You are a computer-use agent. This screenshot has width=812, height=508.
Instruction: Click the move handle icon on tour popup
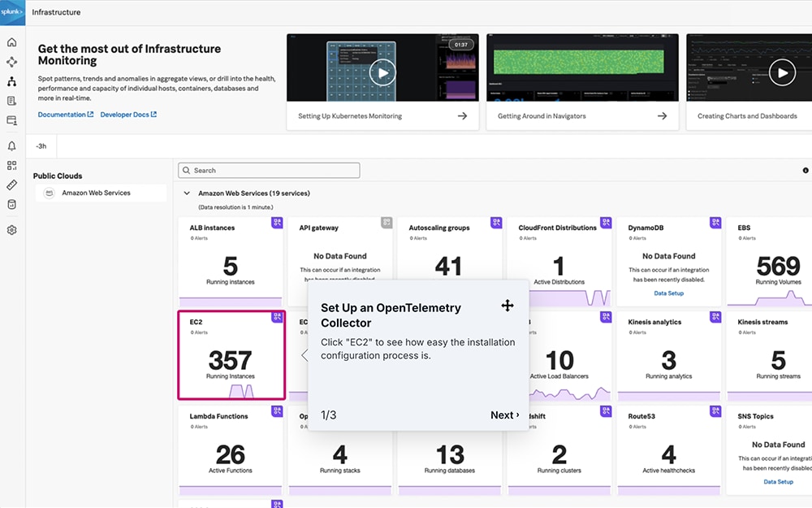[508, 306]
